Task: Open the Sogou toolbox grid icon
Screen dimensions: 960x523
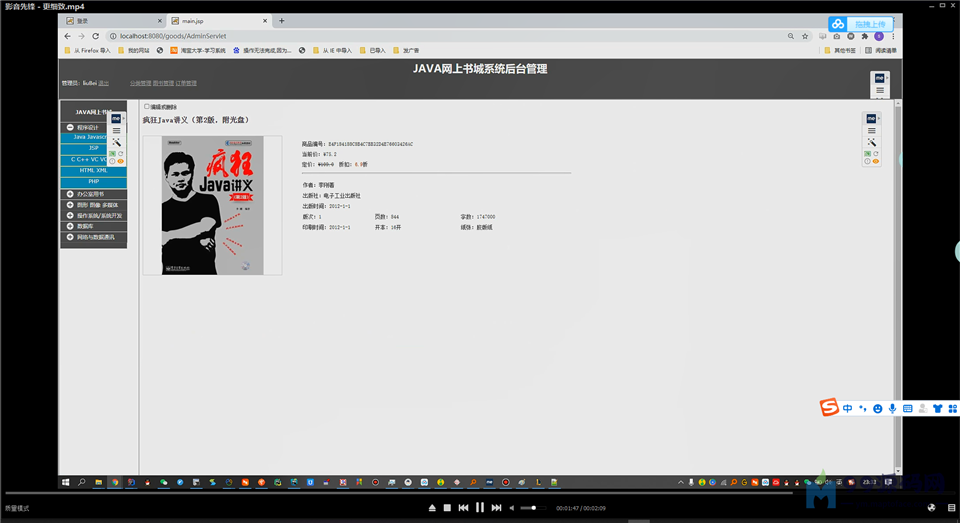Action: point(952,408)
